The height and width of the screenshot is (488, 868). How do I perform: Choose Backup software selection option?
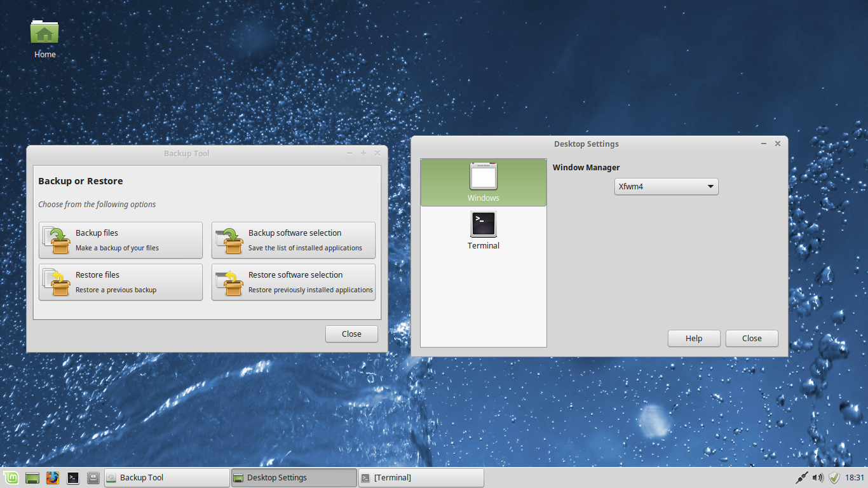(294, 240)
